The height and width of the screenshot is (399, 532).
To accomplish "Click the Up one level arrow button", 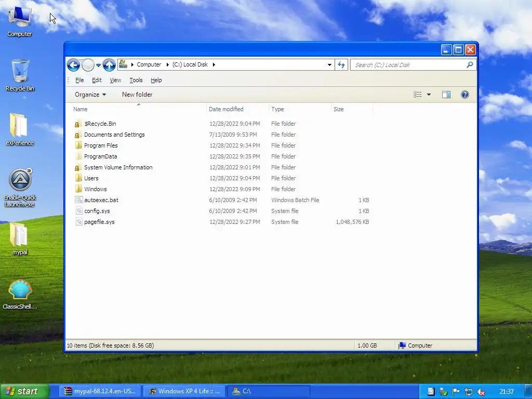I will tap(109, 65).
